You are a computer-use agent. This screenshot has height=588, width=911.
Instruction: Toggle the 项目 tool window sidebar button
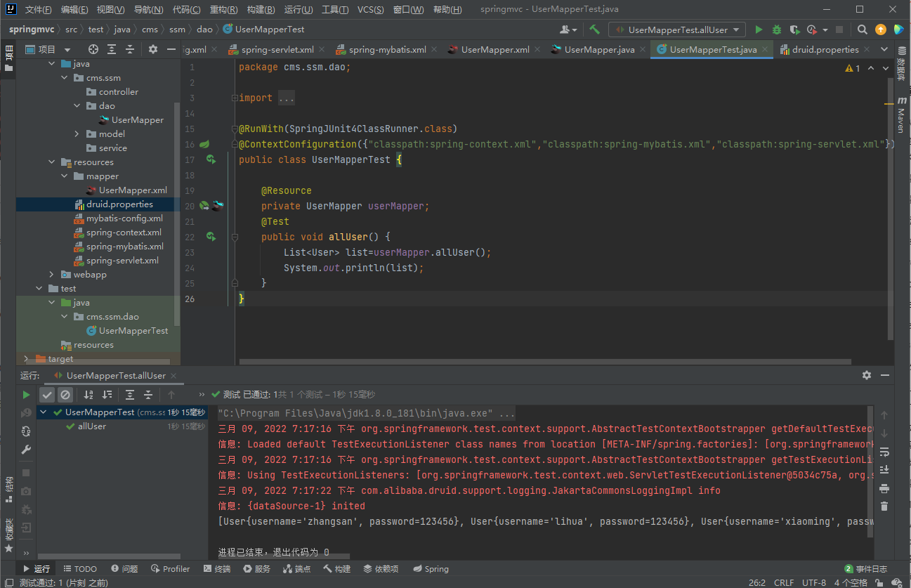pyautogui.click(x=8, y=58)
